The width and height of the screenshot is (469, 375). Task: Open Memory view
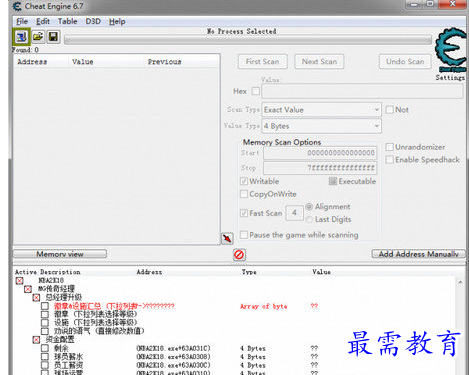point(60,254)
